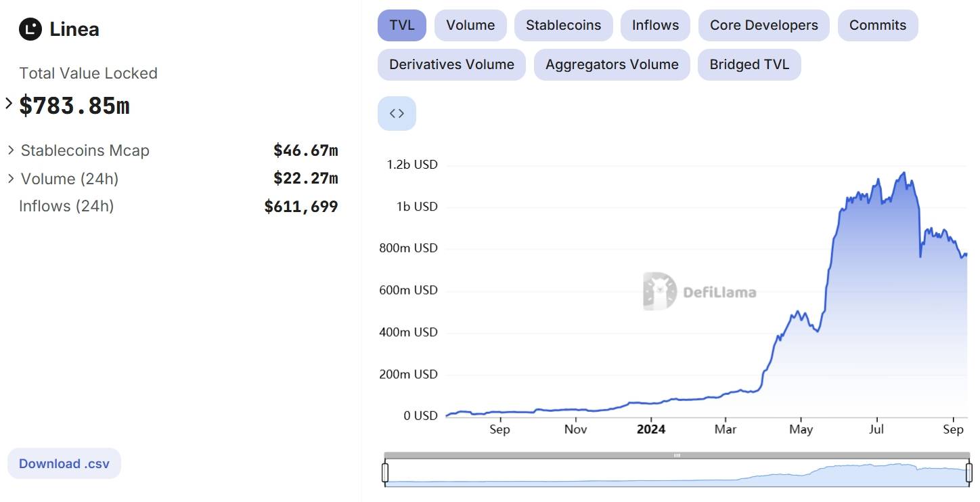The image size is (980, 502).
Task: Click the right handle of the range slider
Action: pos(969,473)
